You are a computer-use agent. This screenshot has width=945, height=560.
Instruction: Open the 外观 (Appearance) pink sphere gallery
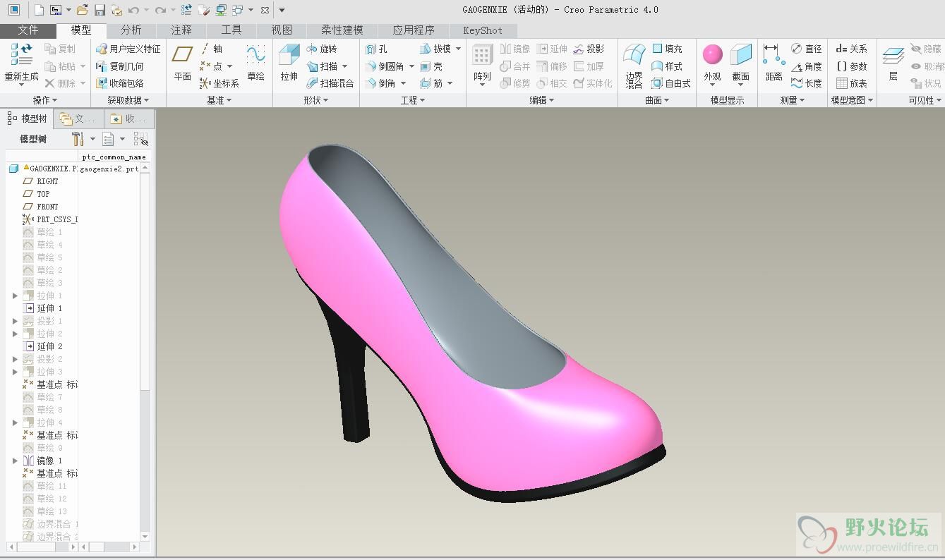(713, 55)
